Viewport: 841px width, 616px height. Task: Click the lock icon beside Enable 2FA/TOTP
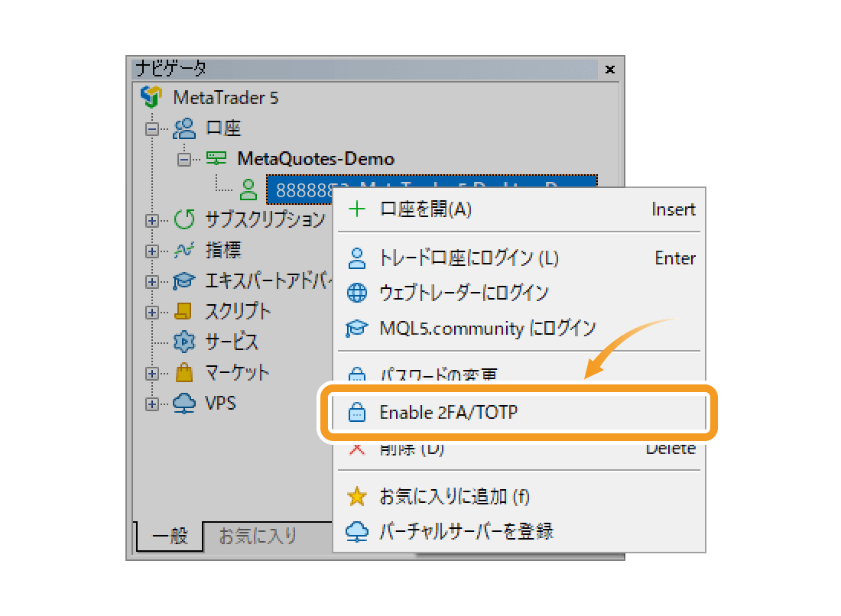click(357, 412)
